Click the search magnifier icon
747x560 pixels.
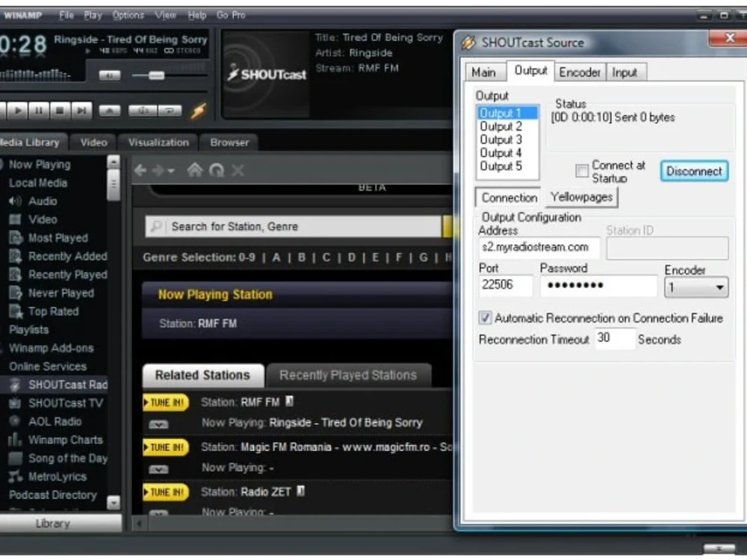click(x=156, y=226)
